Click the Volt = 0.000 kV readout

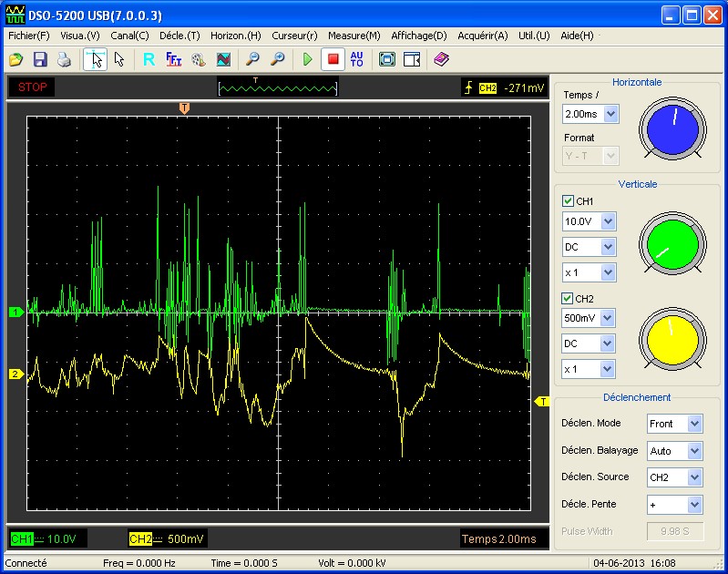[352, 563]
